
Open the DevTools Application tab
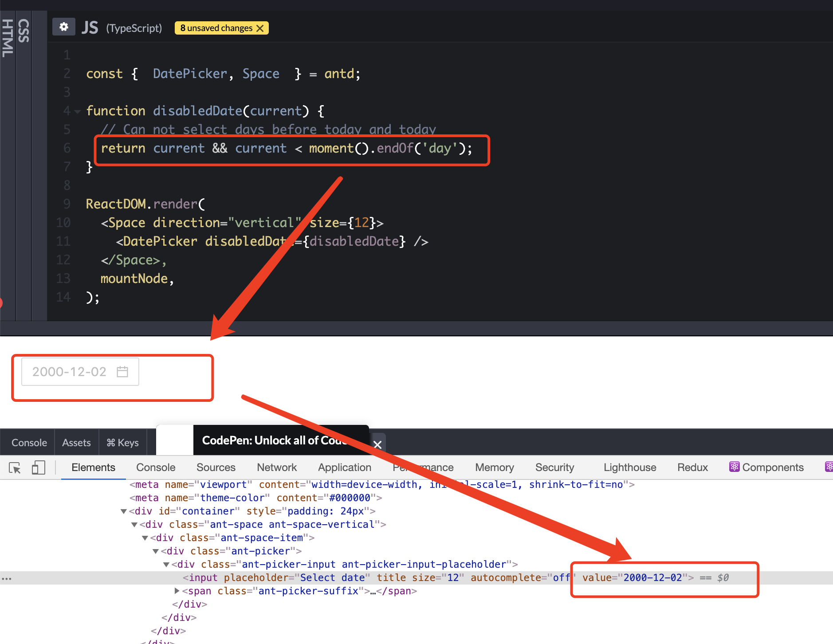tap(345, 467)
